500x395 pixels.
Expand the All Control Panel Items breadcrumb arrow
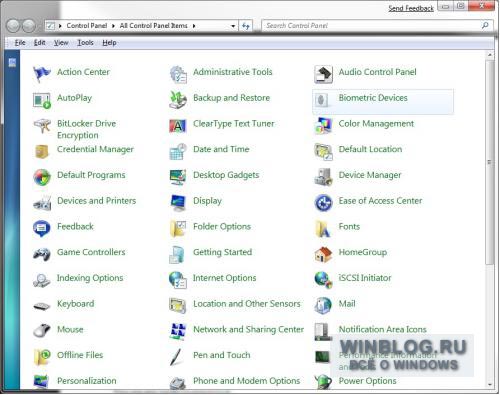click(x=194, y=26)
